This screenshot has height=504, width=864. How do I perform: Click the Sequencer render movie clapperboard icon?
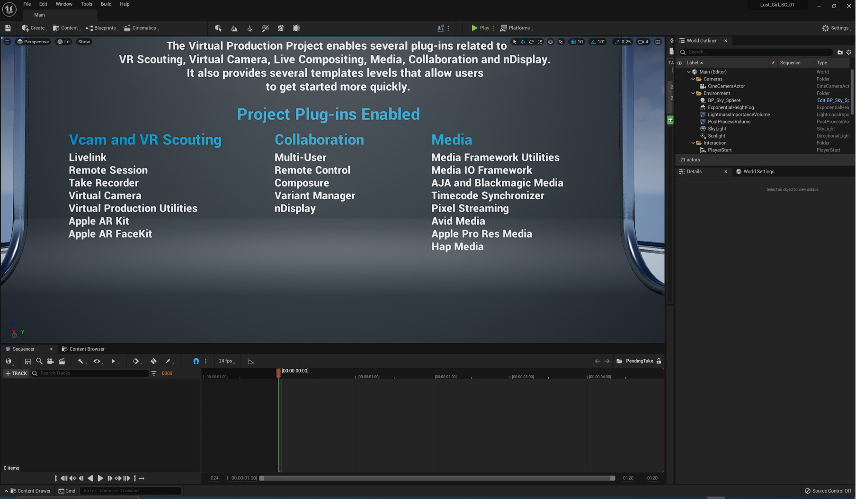pyautogui.click(x=62, y=362)
